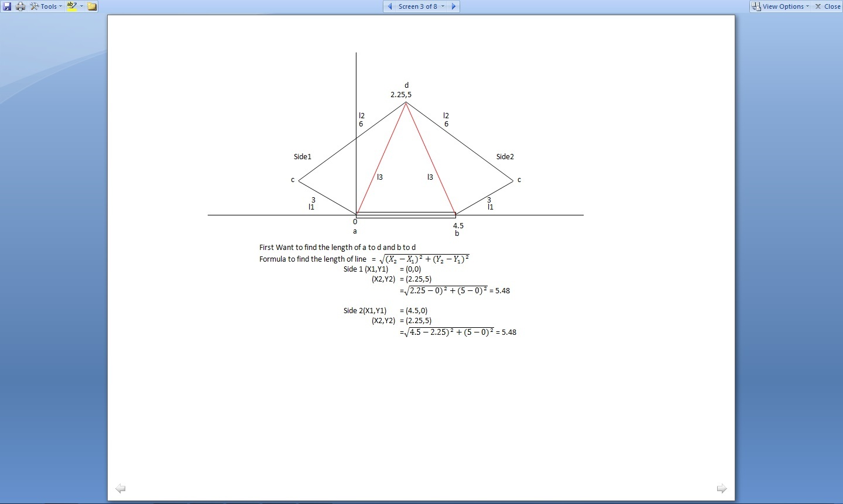Click the "a" label below the origin
This screenshot has height=504, width=843.
[355, 231]
